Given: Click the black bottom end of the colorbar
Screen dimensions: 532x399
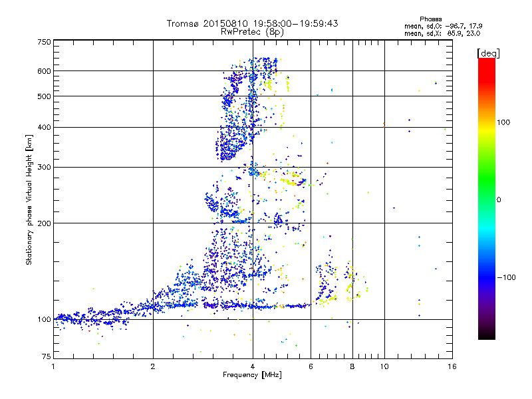Looking at the screenshot, I should pyautogui.click(x=487, y=334).
